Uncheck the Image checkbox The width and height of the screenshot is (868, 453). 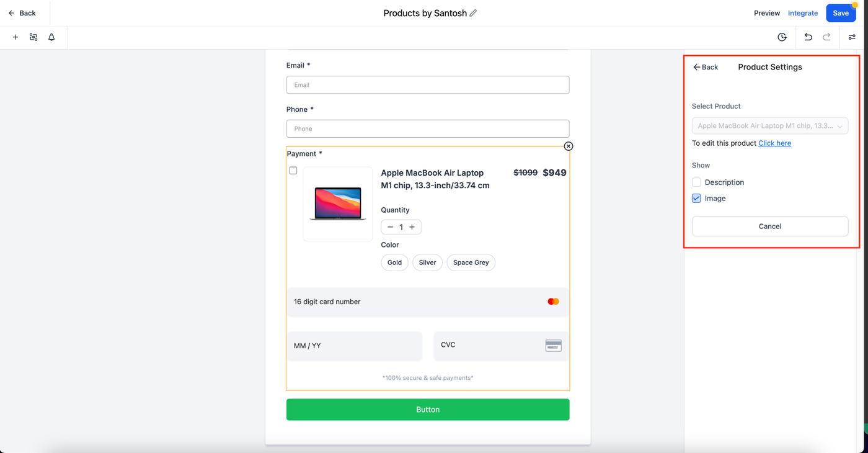click(x=696, y=199)
